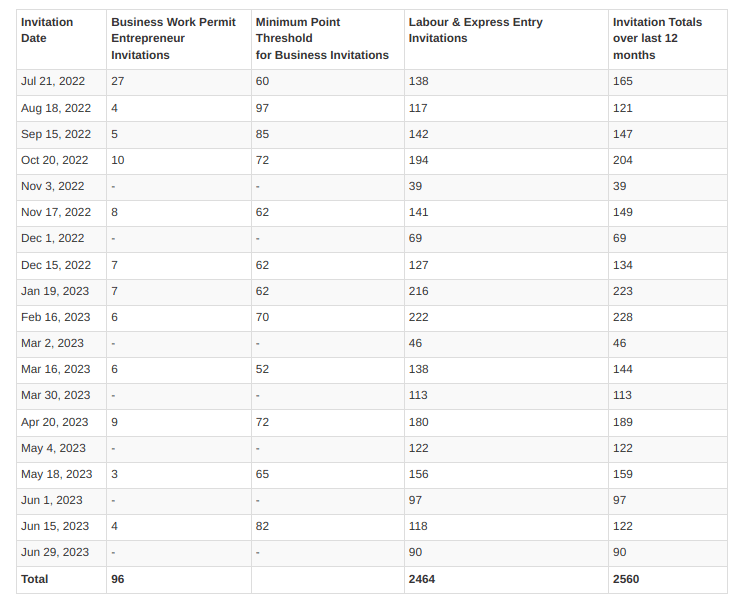
Task: Select the invitation total value 228
Action: tap(623, 317)
